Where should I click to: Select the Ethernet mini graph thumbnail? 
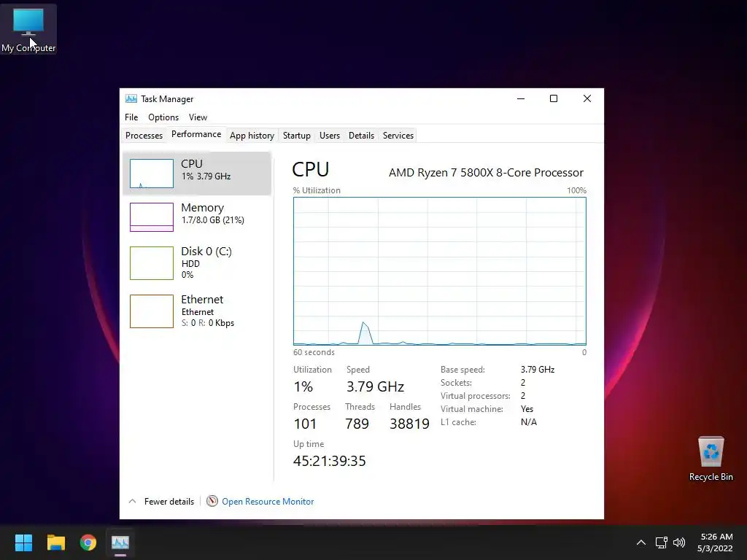[x=152, y=311]
